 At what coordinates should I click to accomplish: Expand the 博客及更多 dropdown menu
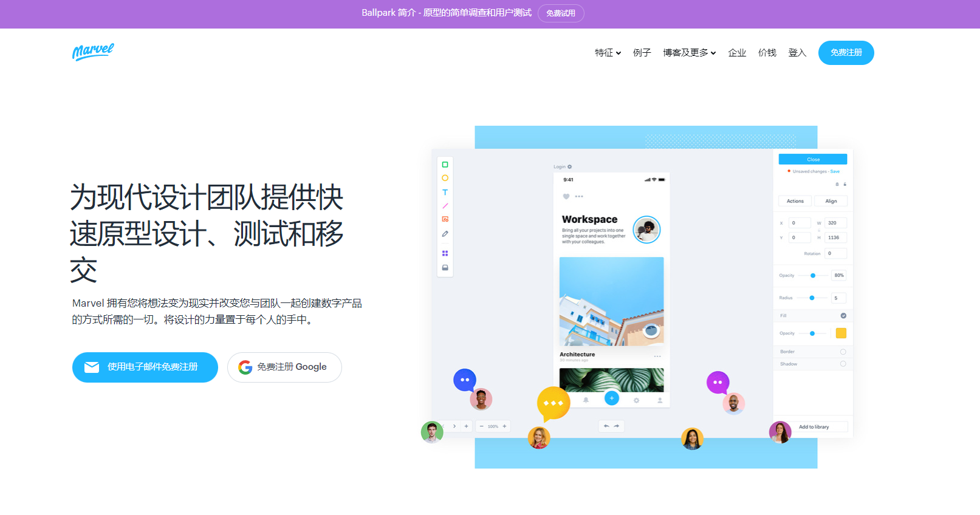coord(690,53)
